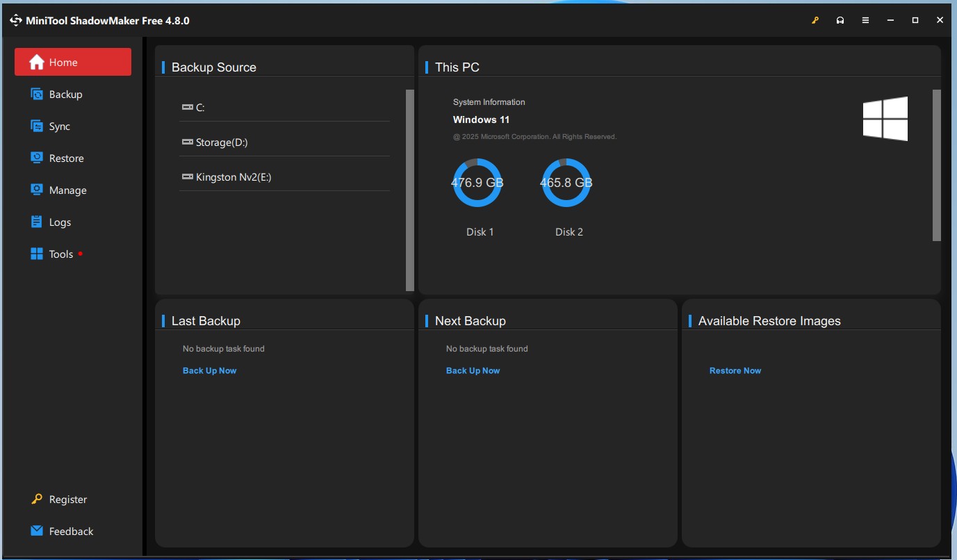957x560 pixels.
Task: Open the Tools section
Action: tap(60, 254)
